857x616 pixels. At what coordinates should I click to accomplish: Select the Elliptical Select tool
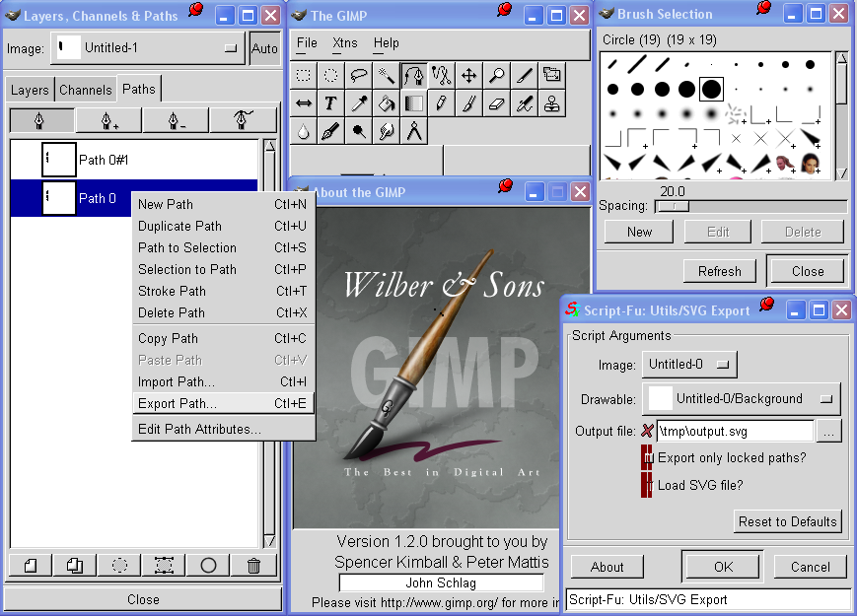click(x=330, y=75)
